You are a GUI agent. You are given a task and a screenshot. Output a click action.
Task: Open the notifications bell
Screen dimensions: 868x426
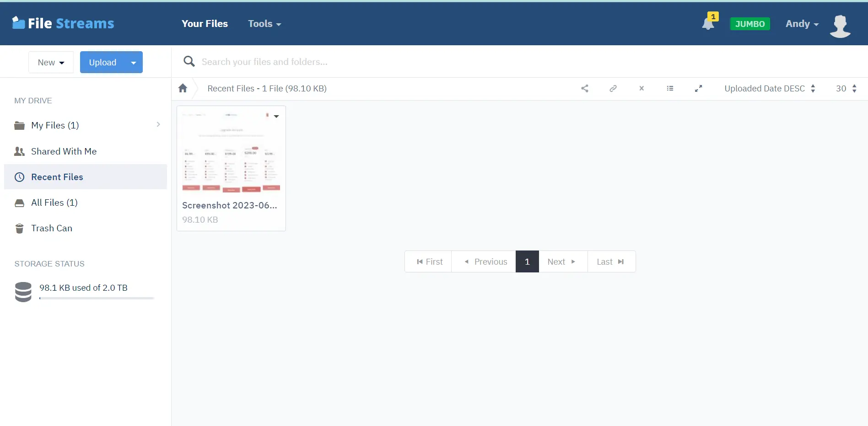click(708, 24)
